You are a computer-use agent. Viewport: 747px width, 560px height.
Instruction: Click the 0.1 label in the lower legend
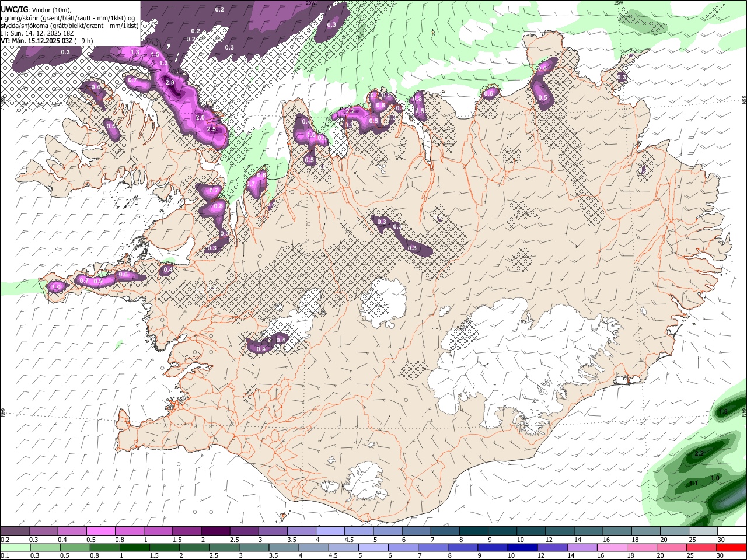pos(5,556)
